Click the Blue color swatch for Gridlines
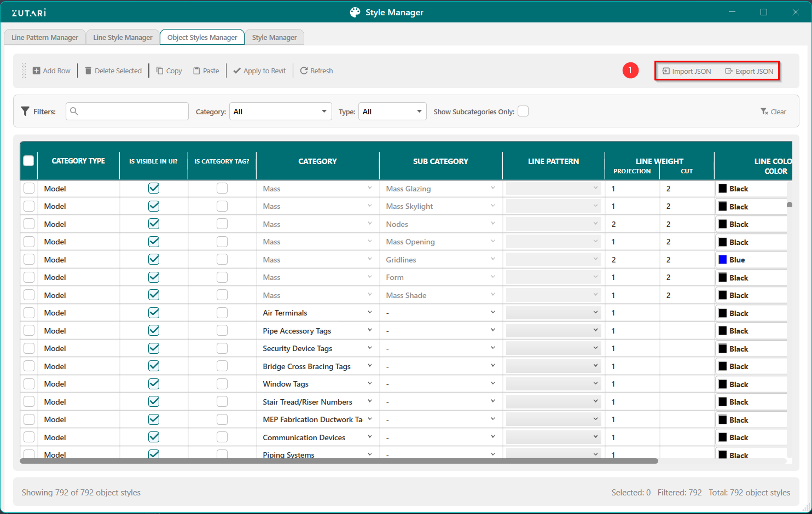Screen dimensions: 812x514 (723, 260)
